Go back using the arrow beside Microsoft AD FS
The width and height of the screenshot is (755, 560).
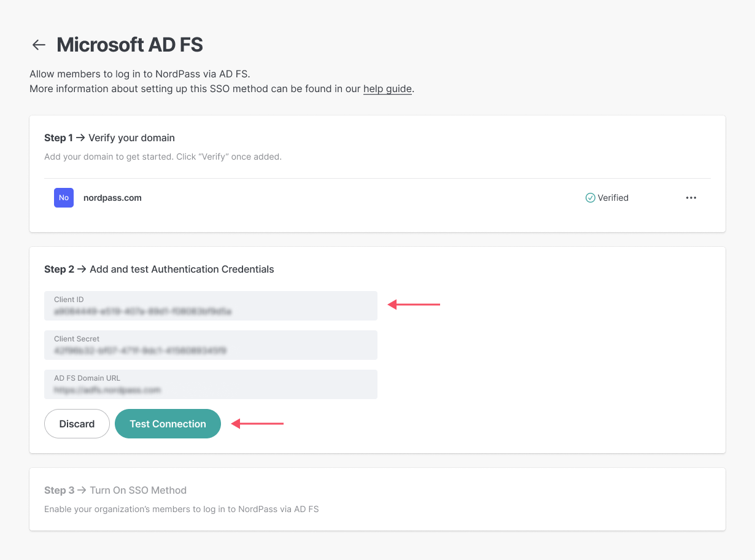pyautogui.click(x=39, y=45)
